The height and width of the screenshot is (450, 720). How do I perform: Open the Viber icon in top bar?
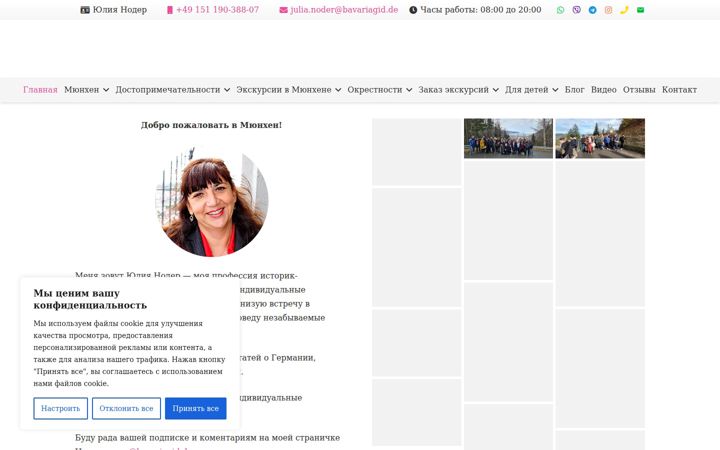coord(576,10)
